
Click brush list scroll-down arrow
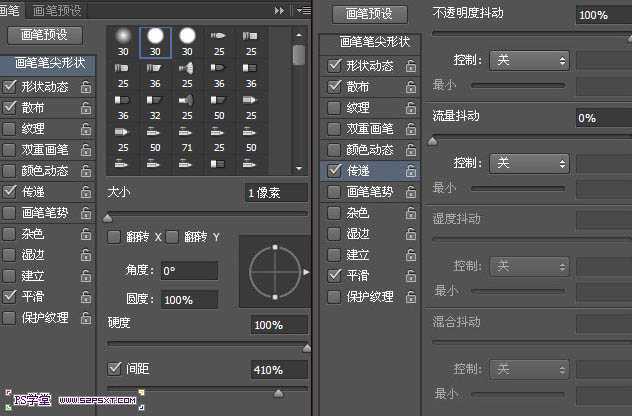299,168
